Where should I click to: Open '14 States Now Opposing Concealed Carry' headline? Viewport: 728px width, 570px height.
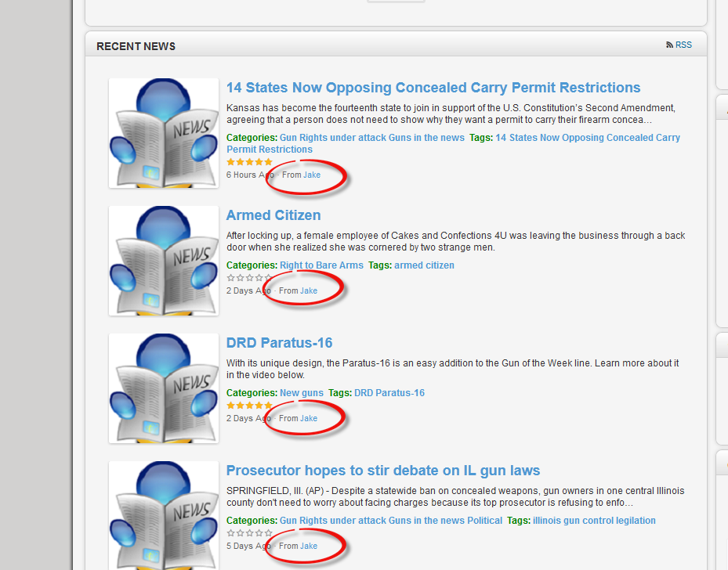[x=433, y=88]
